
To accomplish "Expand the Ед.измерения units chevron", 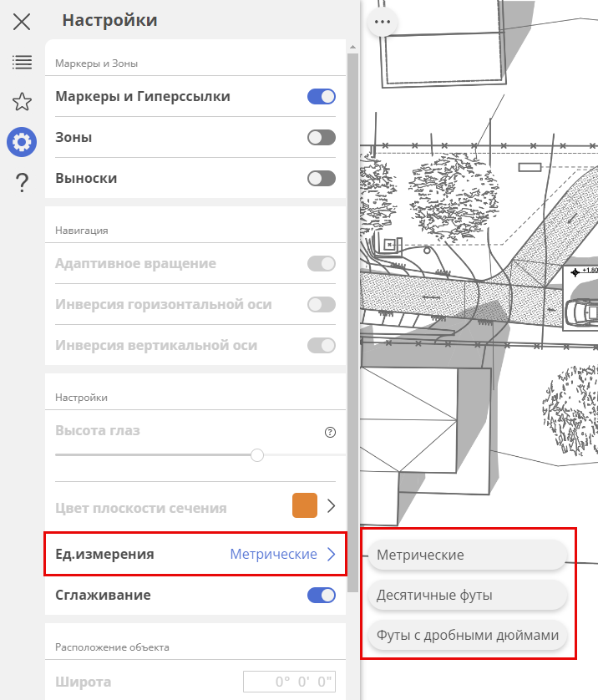I will point(331,554).
